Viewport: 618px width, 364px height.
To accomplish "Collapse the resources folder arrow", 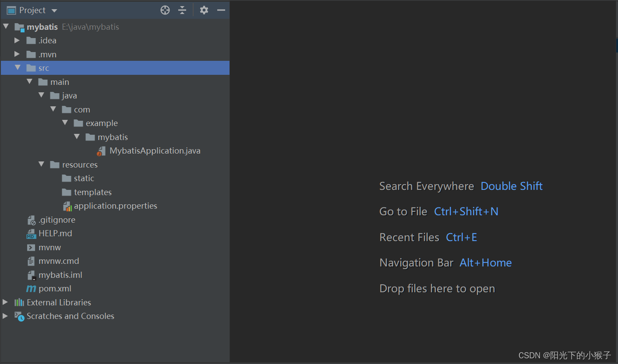I will [x=41, y=164].
